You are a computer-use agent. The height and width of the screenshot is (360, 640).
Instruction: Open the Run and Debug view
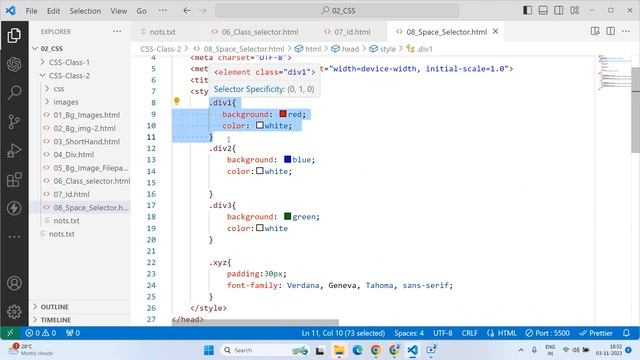click(x=14, y=150)
